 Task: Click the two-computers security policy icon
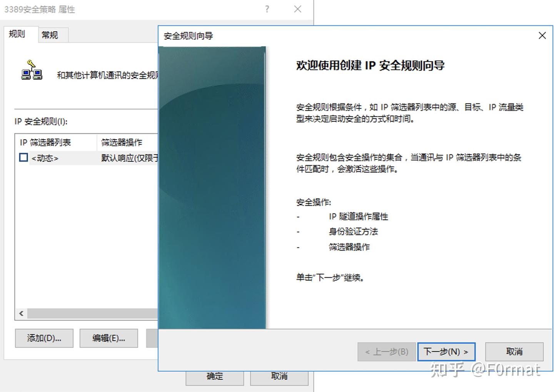tap(31, 73)
